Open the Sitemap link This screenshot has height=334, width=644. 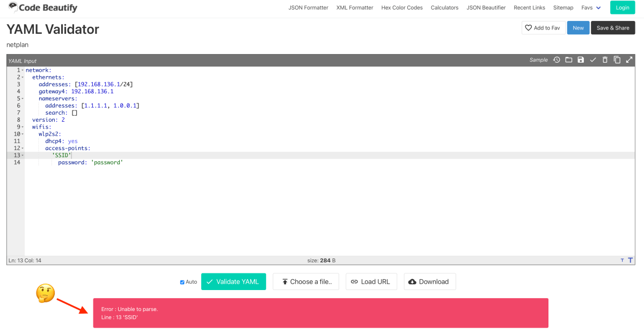(x=563, y=8)
